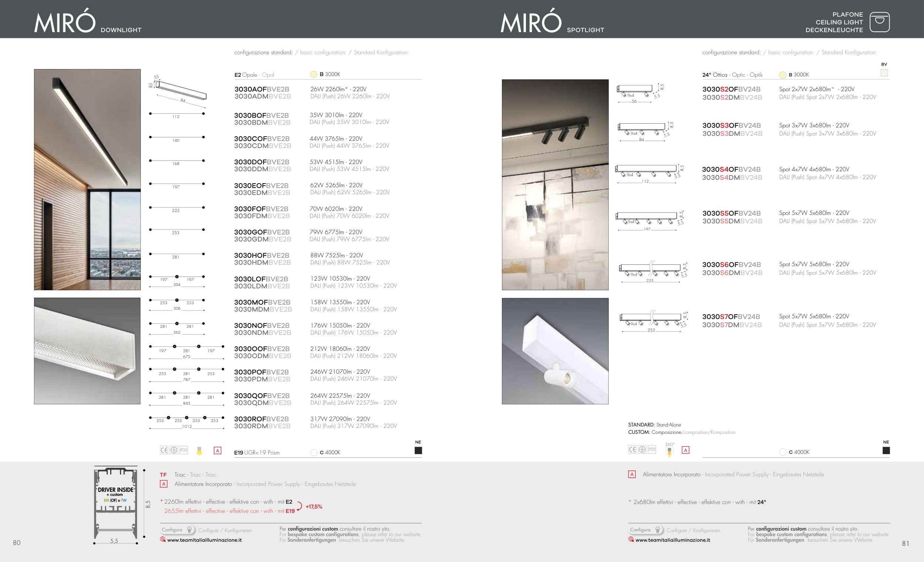Click product code 3030S2OFBV24B

coord(731,89)
